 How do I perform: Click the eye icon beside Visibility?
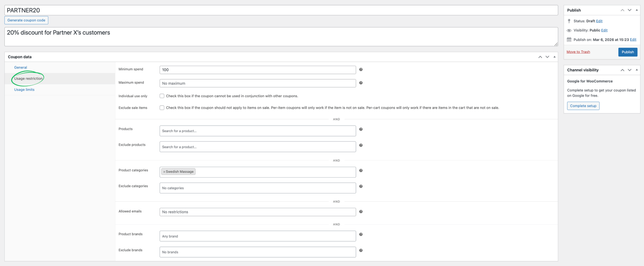[569, 30]
